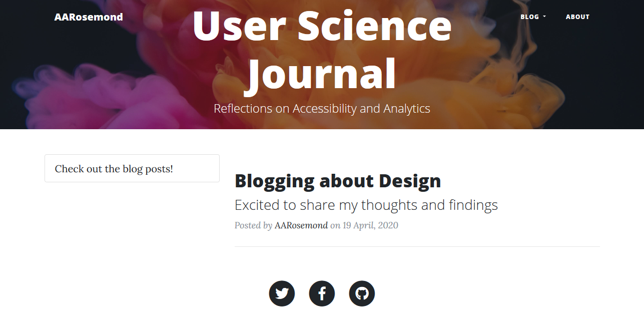Click the AARosemond site brand name
The height and width of the screenshot is (311, 644).
tap(89, 17)
